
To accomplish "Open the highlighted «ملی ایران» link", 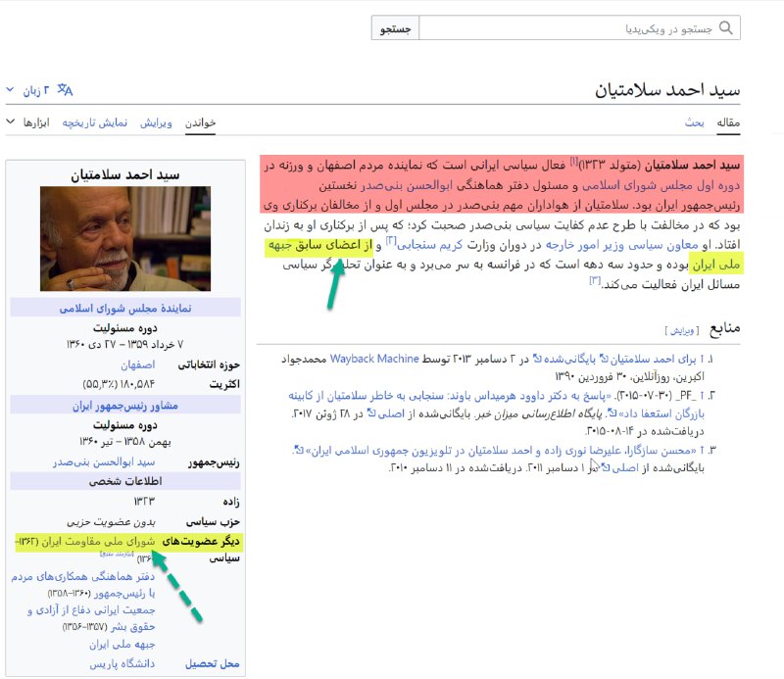I will click(716, 265).
